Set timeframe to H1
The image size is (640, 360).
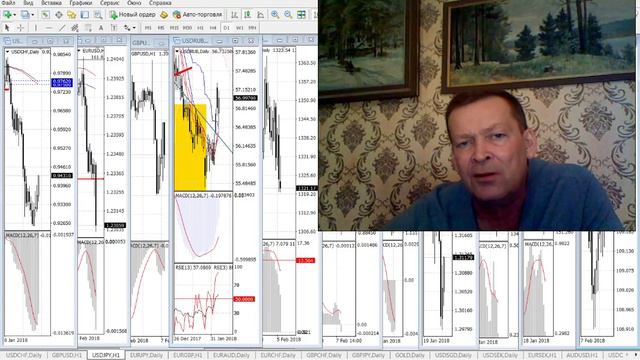[x=200, y=28]
